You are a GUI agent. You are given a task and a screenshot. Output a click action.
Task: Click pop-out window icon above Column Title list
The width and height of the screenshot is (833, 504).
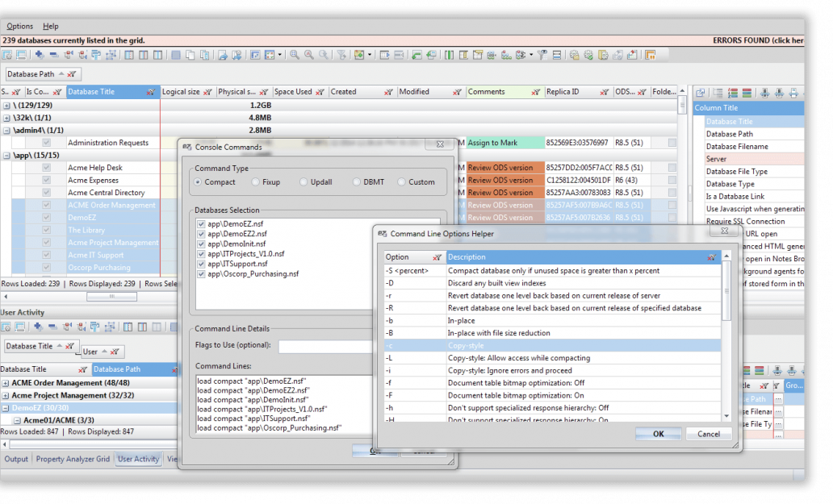click(x=701, y=93)
